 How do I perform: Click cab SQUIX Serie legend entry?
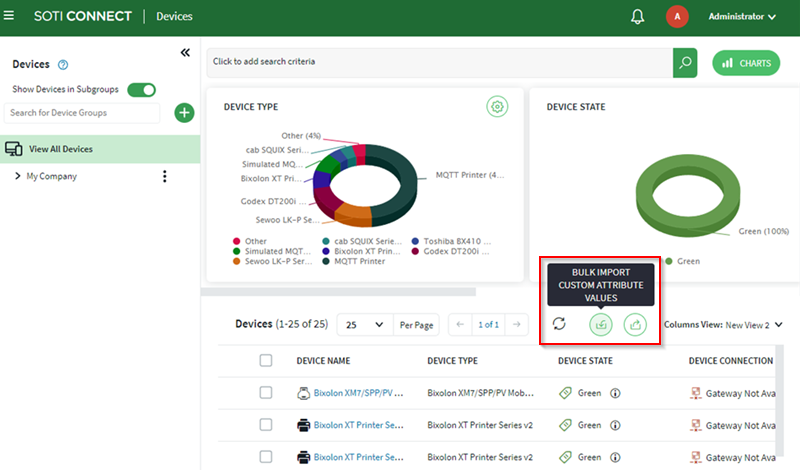click(x=362, y=241)
